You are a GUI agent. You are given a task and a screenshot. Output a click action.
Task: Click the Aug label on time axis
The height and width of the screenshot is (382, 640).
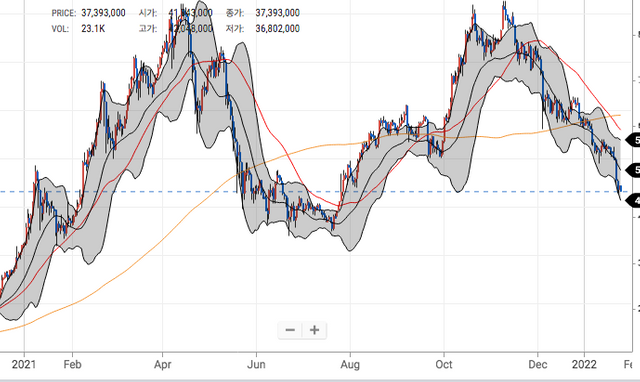350,364
